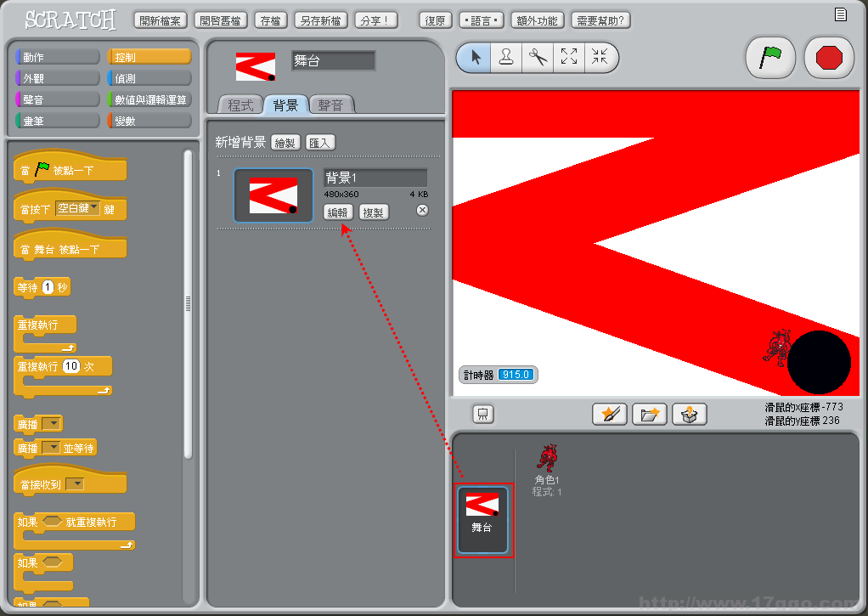Open the 廣播 message dropdown
The height and width of the screenshot is (616, 868).
(x=53, y=424)
